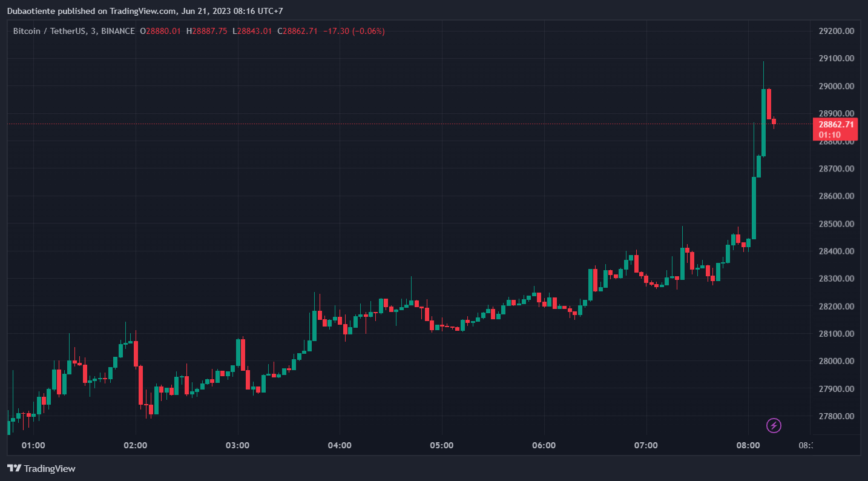The width and height of the screenshot is (868, 481).
Task: Click the red current price label on axis
Action: [835, 124]
